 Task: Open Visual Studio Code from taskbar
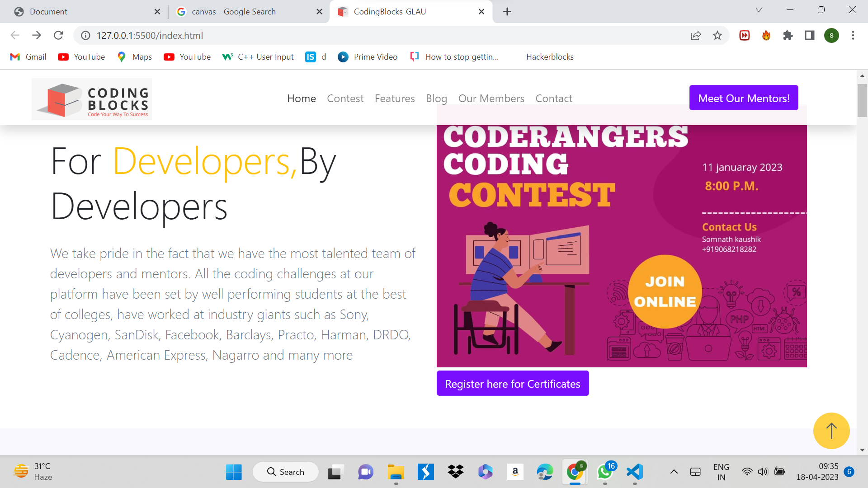(x=635, y=472)
